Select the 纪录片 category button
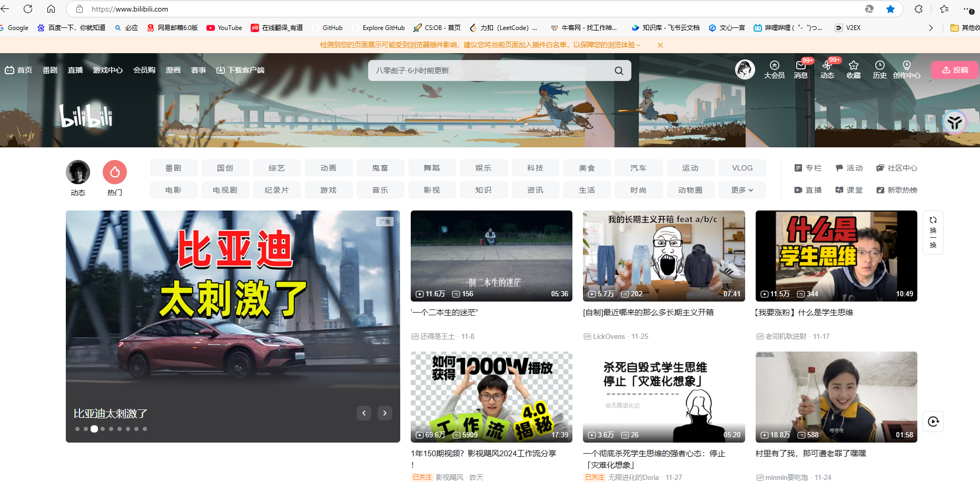 276,190
